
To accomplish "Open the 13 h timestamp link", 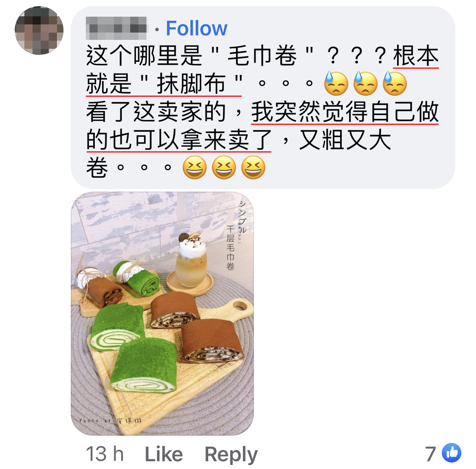I will tap(105, 454).
